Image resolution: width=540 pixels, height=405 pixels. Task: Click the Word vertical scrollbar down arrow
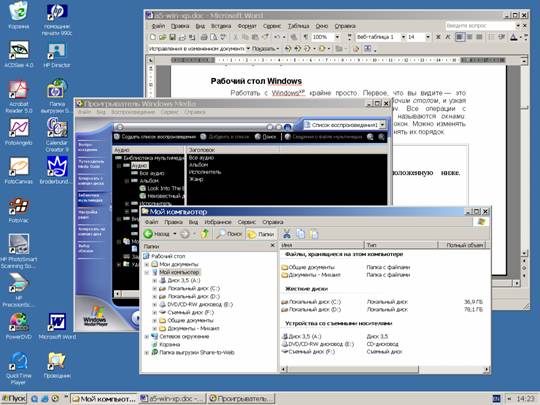tap(523, 253)
